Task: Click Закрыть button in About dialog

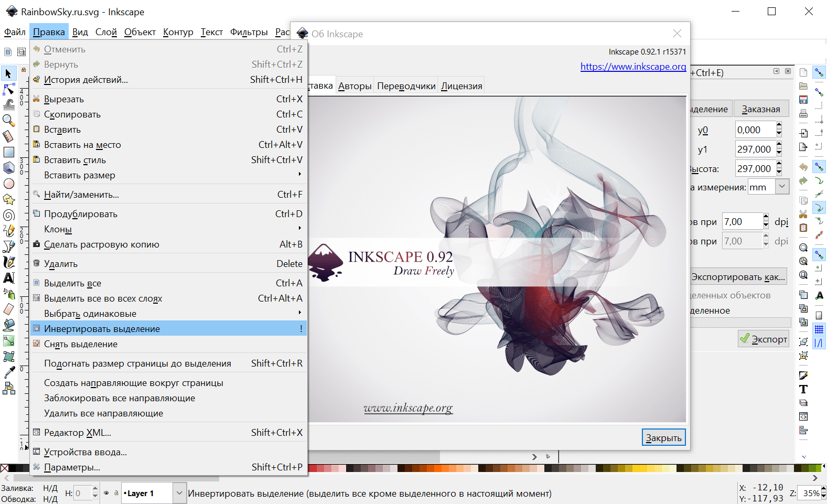Action: pos(664,437)
